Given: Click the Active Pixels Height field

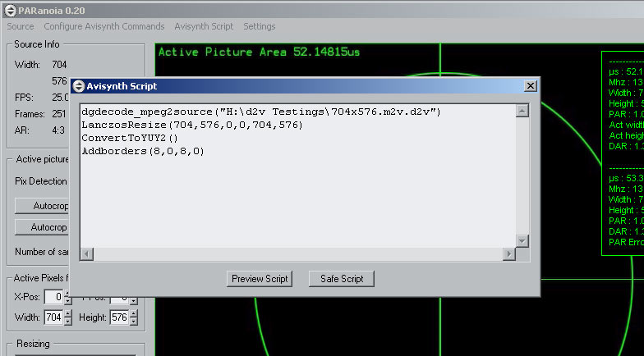Looking at the screenshot, I should click(119, 317).
